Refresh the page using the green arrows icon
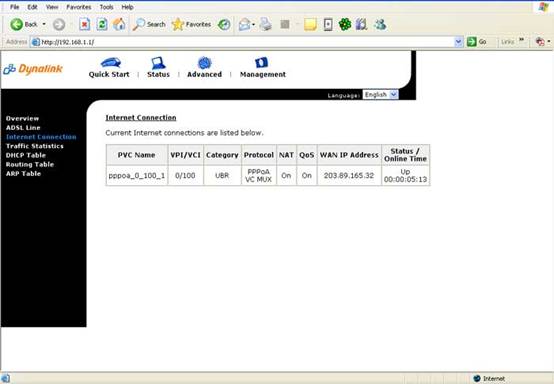The height and width of the screenshot is (384, 554). [102, 24]
